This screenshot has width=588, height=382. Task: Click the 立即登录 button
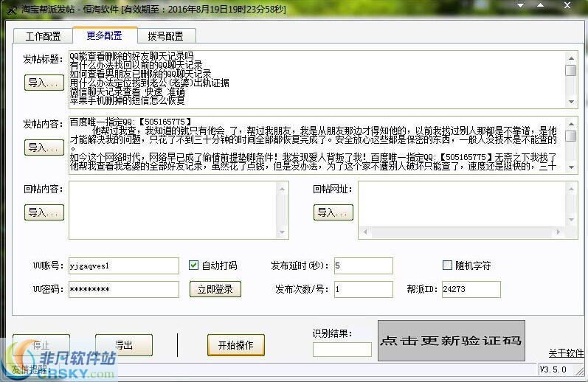215,289
